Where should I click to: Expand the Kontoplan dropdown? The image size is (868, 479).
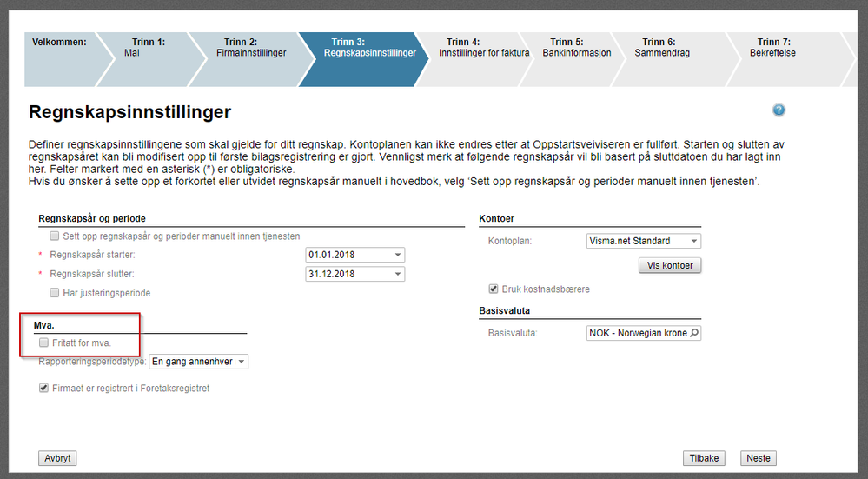point(693,241)
